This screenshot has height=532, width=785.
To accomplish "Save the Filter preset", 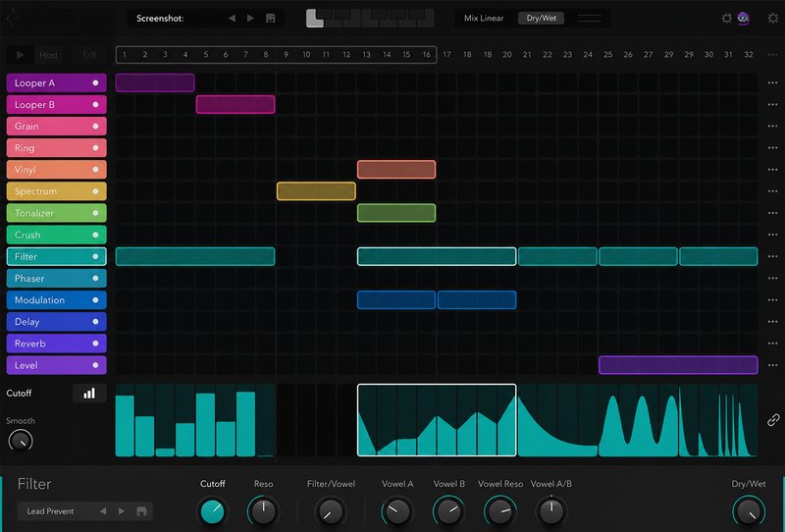I will (141, 511).
